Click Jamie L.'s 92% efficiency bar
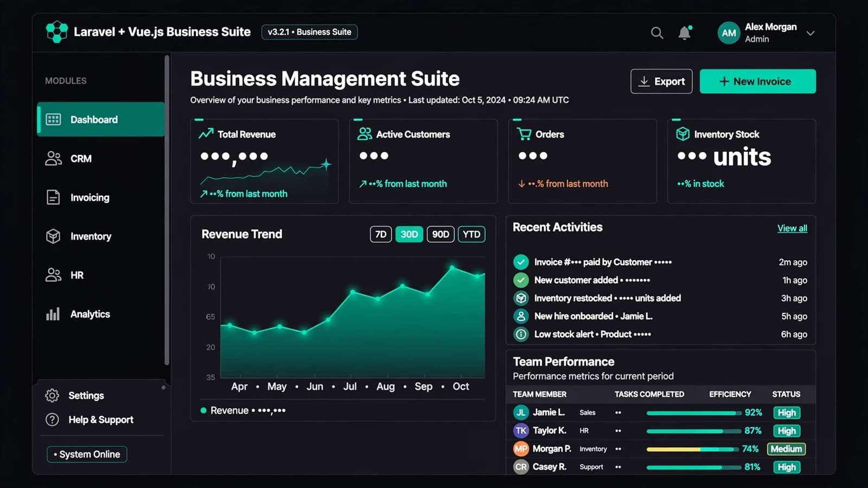 (x=694, y=413)
